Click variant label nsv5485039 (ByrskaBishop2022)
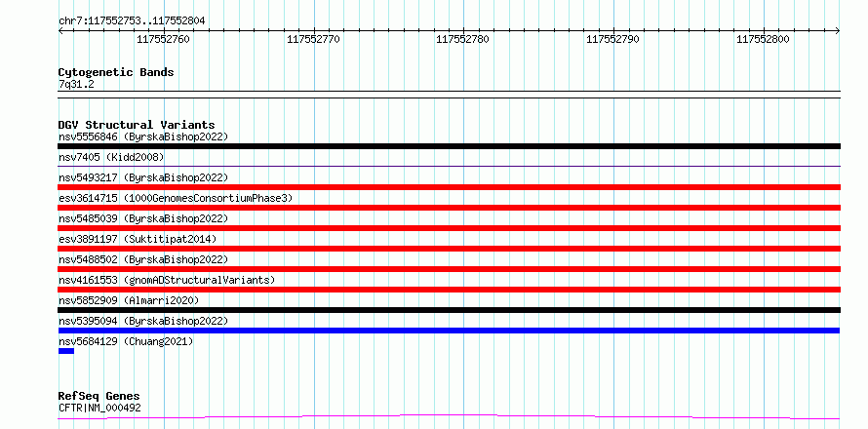Image resolution: width=868 pixels, height=429 pixels. tap(143, 218)
